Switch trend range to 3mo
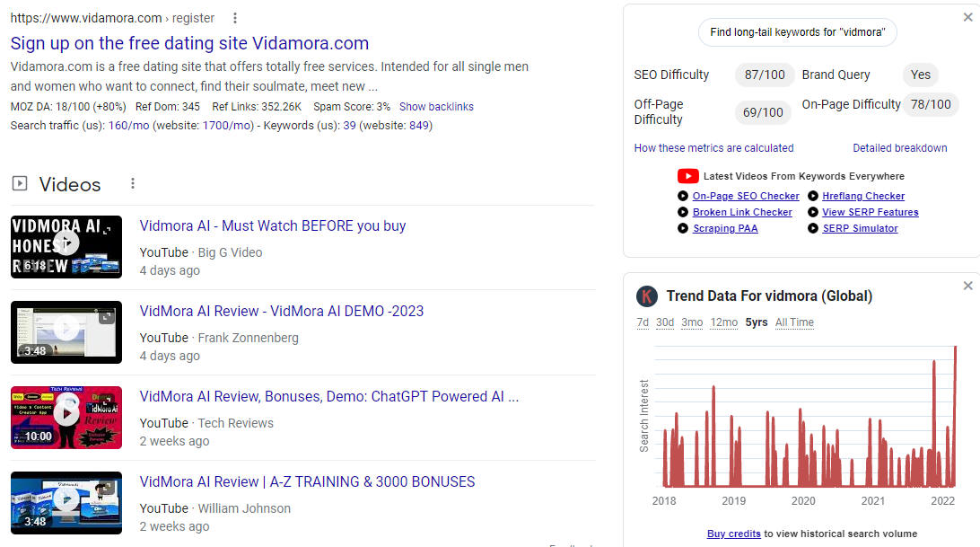Screen dimensions: 980x547 (692, 322)
